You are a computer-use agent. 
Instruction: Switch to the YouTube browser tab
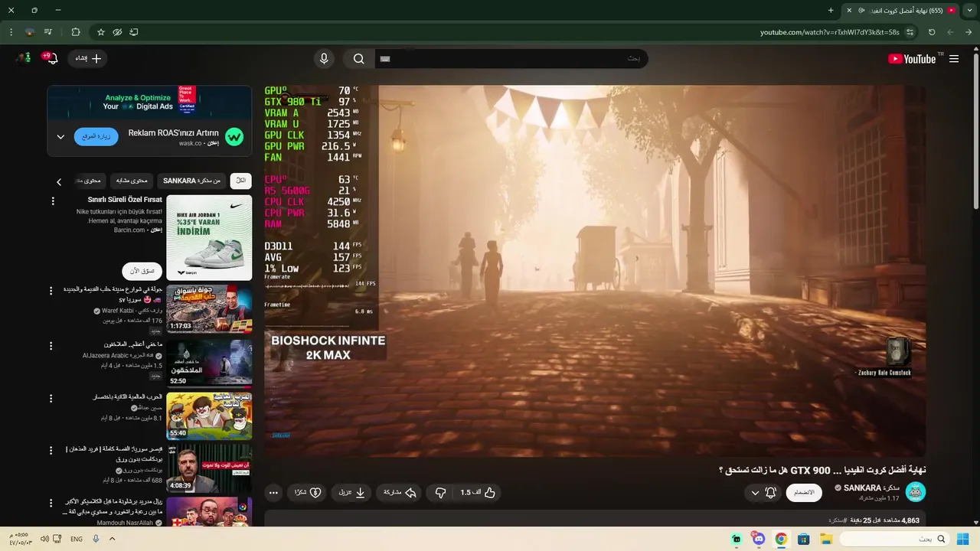(906, 10)
